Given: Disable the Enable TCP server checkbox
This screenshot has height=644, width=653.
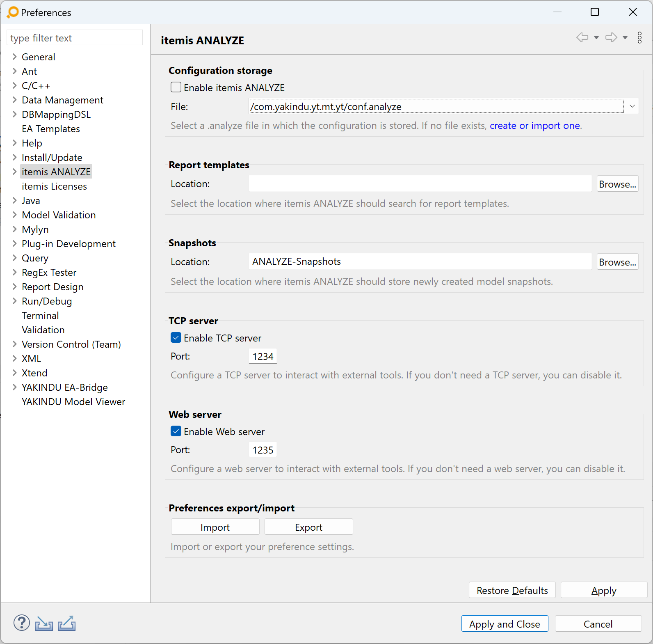Looking at the screenshot, I should [x=176, y=338].
